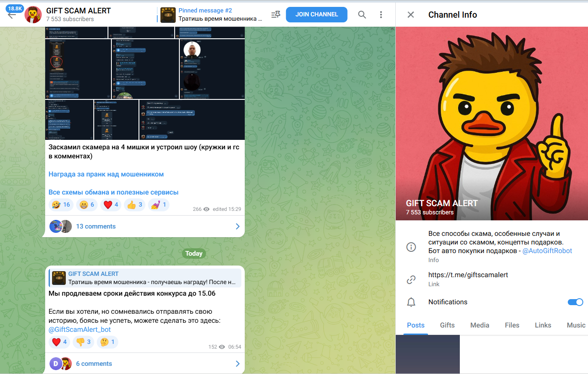Open the three-dot channel menu
Image resolution: width=588 pixels, height=374 pixels.
(x=381, y=15)
